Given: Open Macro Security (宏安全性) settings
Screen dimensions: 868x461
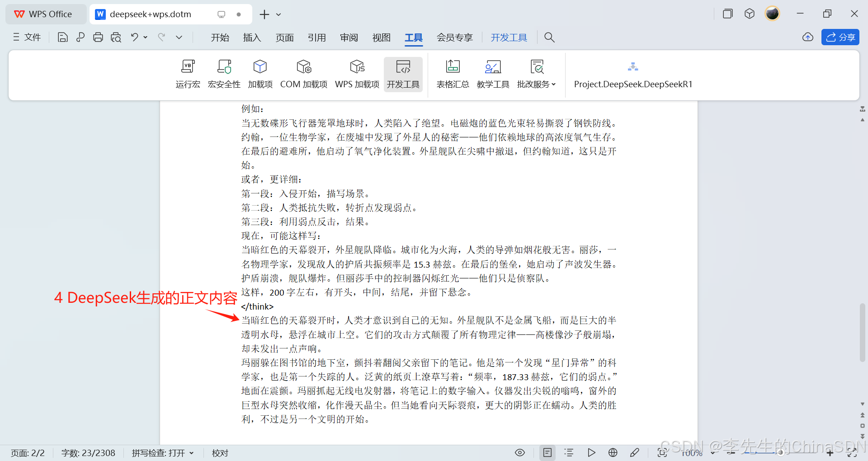Looking at the screenshot, I should click(224, 74).
